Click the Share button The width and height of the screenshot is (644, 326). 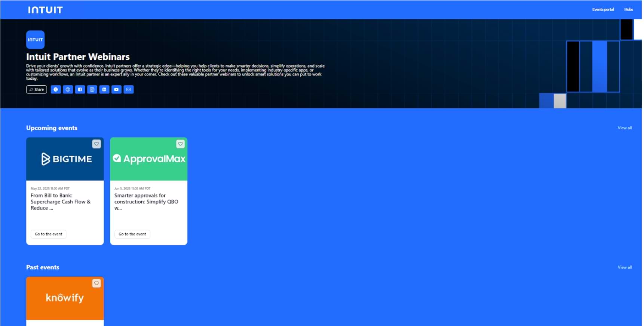click(37, 89)
